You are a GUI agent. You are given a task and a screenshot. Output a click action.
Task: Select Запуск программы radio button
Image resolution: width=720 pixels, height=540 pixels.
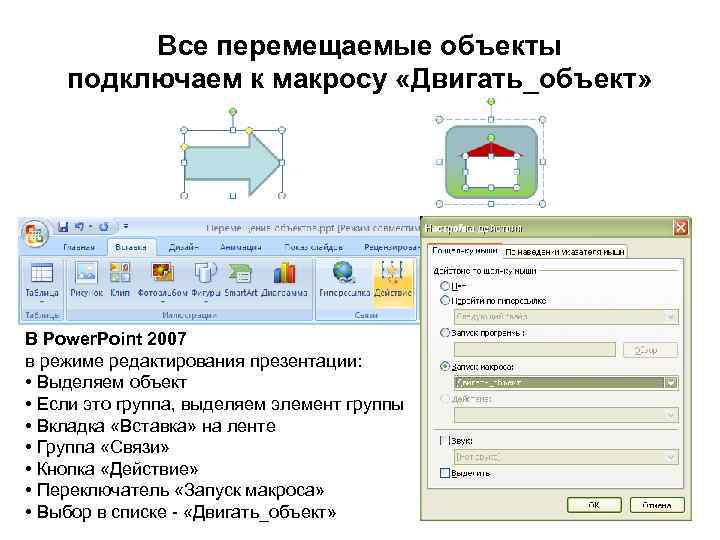[x=444, y=333]
